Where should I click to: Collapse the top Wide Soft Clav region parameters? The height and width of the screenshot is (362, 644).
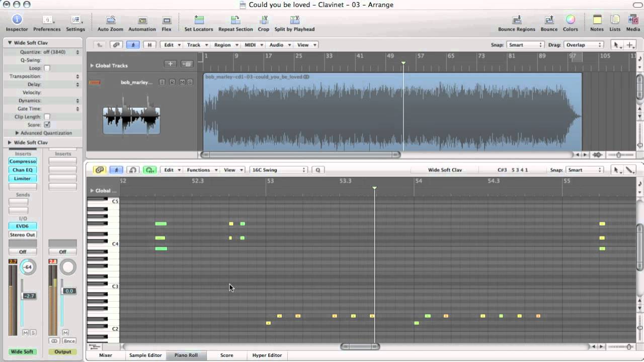(x=10, y=43)
